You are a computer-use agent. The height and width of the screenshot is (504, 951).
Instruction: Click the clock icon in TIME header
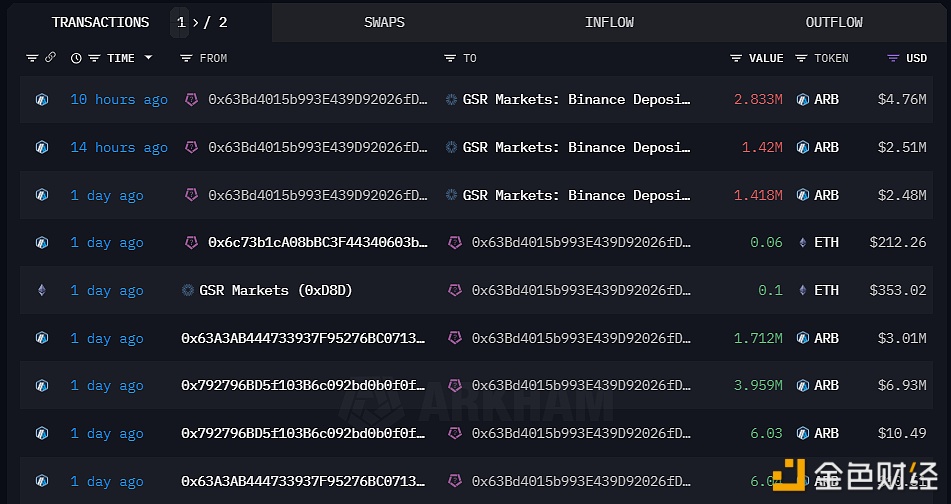tap(76, 58)
